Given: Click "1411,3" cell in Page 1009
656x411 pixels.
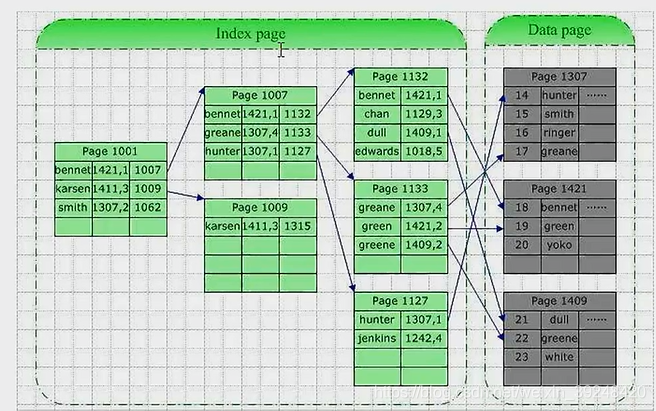Looking at the screenshot, I should click(260, 226).
